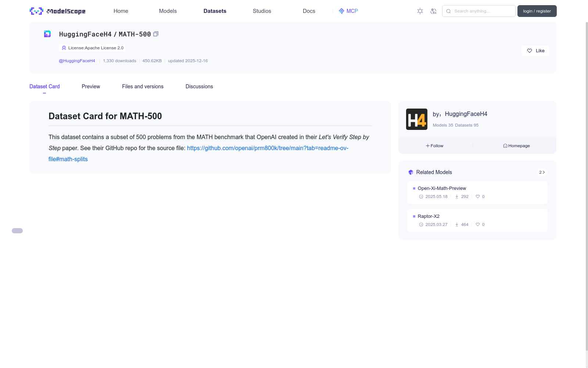Image resolution: width=588 pixels, height=368 pixels.
Task: Open the HuggingFaceH4 Homepage button
Action: click(516, 146)
